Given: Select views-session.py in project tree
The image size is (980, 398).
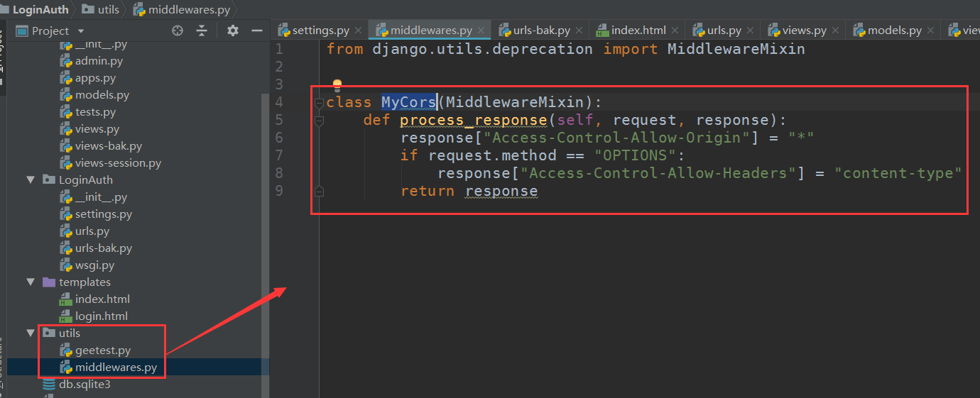Looking at the screenshot, I should pyautogui.click(x=118, y=163).
